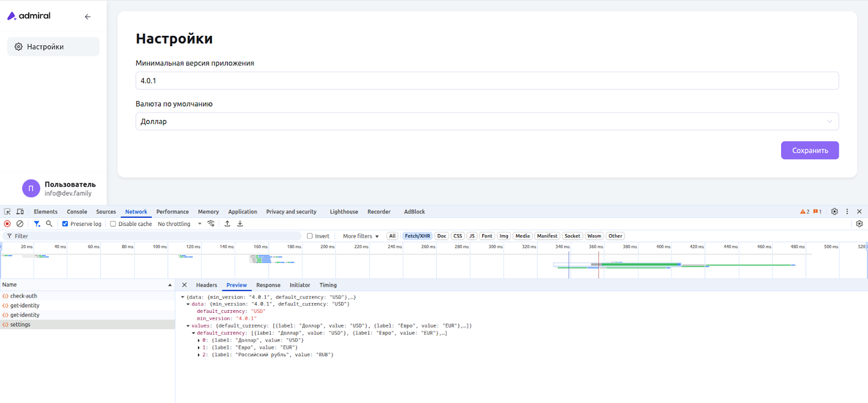Enable the Disable cache checkbox

click(x=113, y=224)
